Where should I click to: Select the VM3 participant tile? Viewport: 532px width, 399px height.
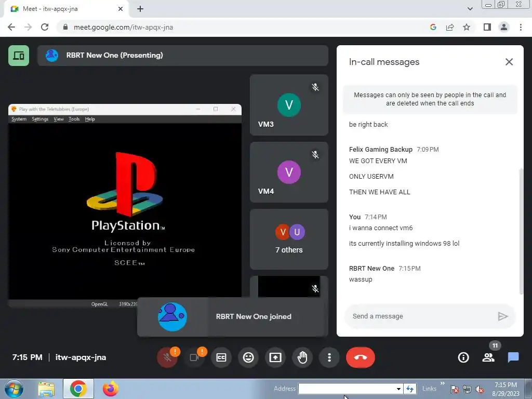[289, 105]
